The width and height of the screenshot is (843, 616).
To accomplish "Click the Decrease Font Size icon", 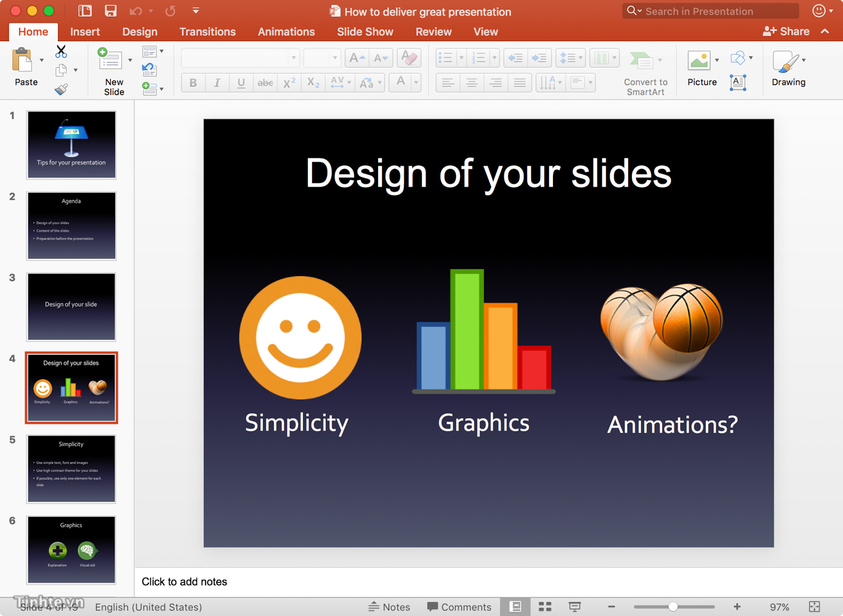I will (x=381, y=58).
